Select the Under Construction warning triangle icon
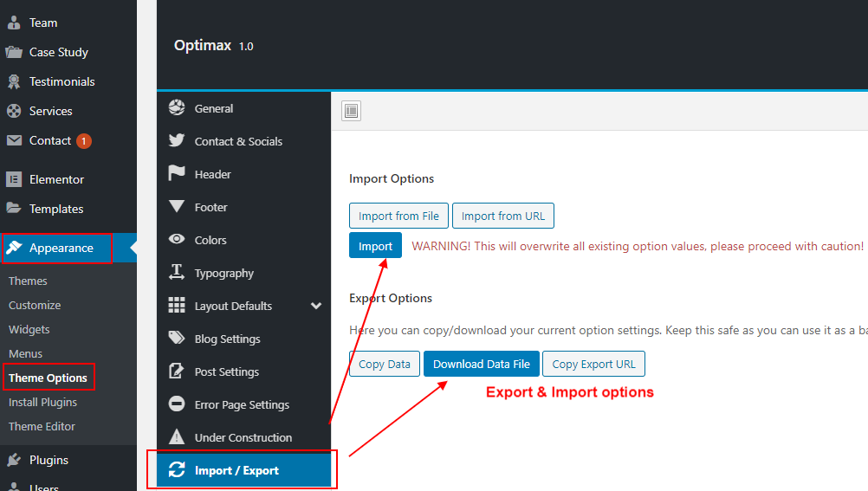 pyautogui.click(x=177, y=436)
